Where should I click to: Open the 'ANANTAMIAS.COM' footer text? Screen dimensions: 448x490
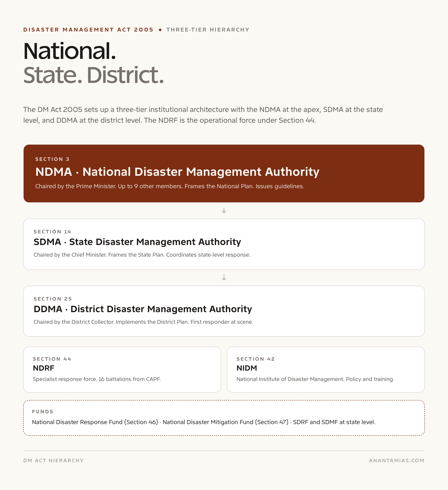click(397, 460)
